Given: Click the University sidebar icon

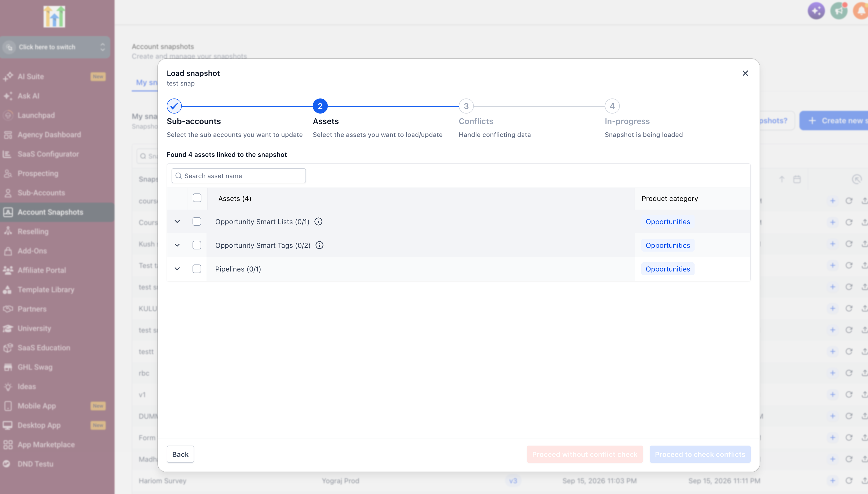Looking at the screenshot, I should tap(8, 328).
